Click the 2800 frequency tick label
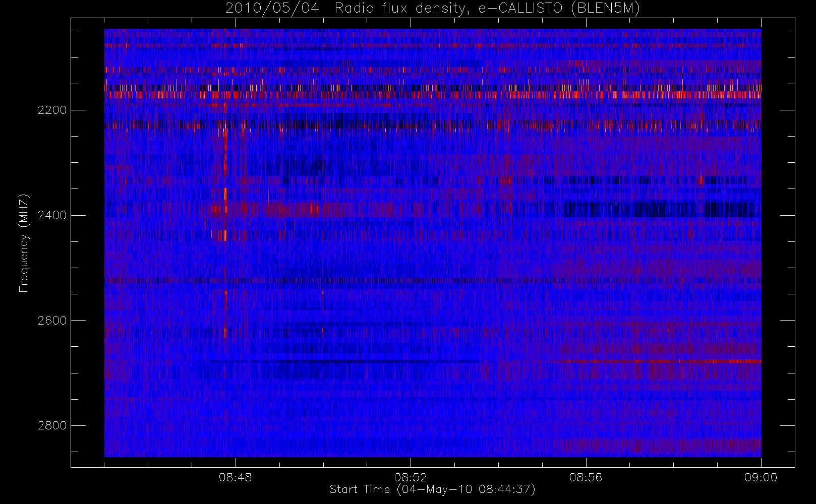Image resolution: width=816 pixels, height=504 pixels. pyautogui.click(x=52, y=425)
